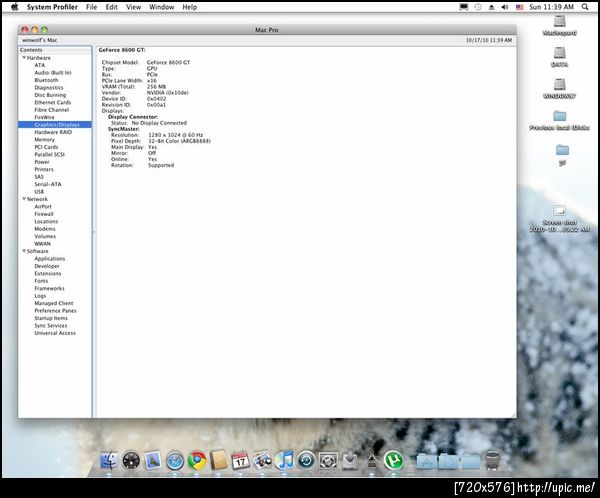Select the WINDOWS7 drive on desktop

[x=559, y=88]
